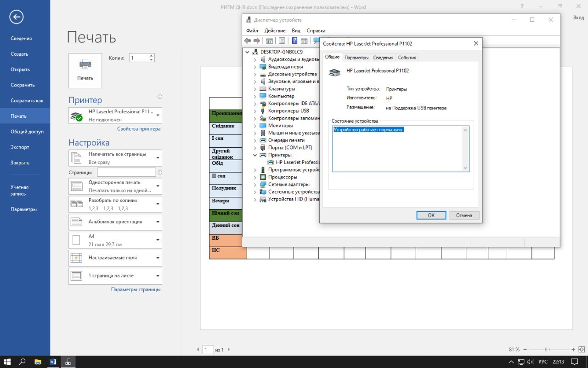Select Дисковые устройства category

pyautogui.click(x=293, y=74)
